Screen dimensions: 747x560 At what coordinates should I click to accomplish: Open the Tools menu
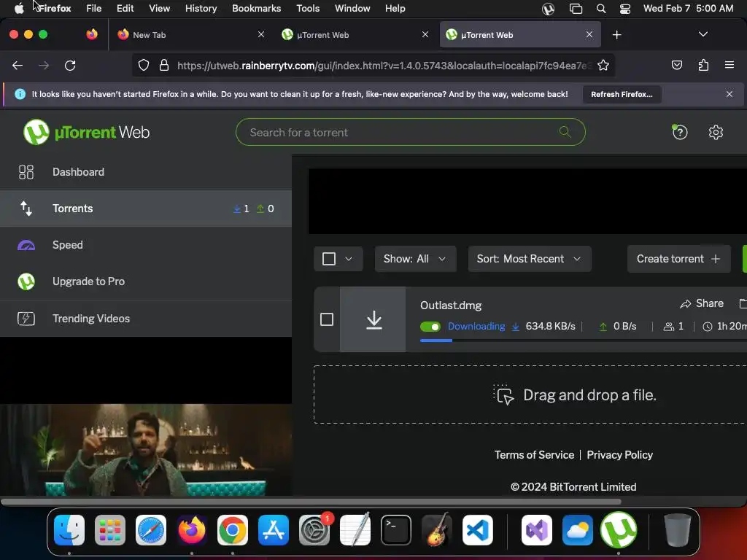pyautogui.click(x=308, y=8)
